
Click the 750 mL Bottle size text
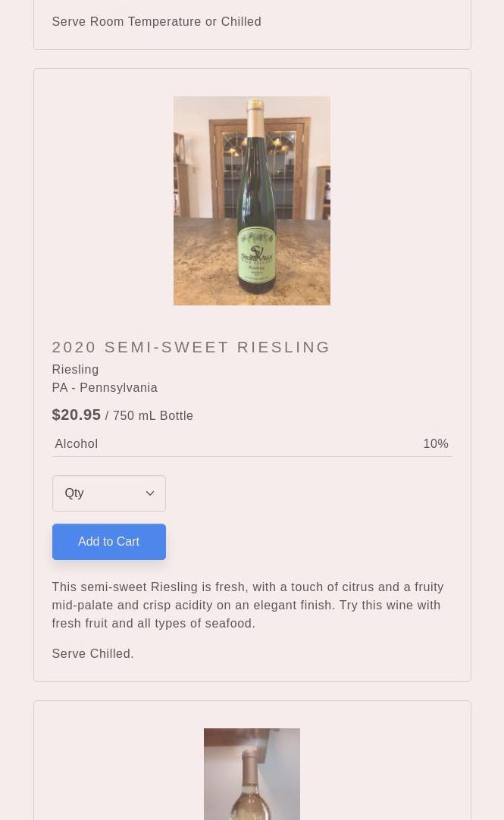[x=153, y=415]
